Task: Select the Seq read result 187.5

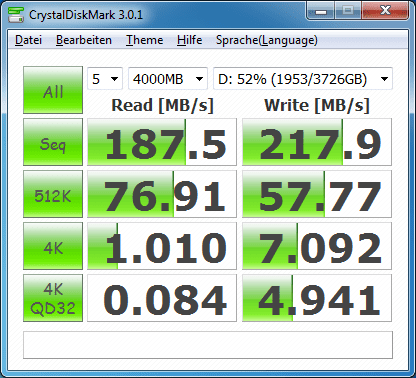Action: point(162,142)
